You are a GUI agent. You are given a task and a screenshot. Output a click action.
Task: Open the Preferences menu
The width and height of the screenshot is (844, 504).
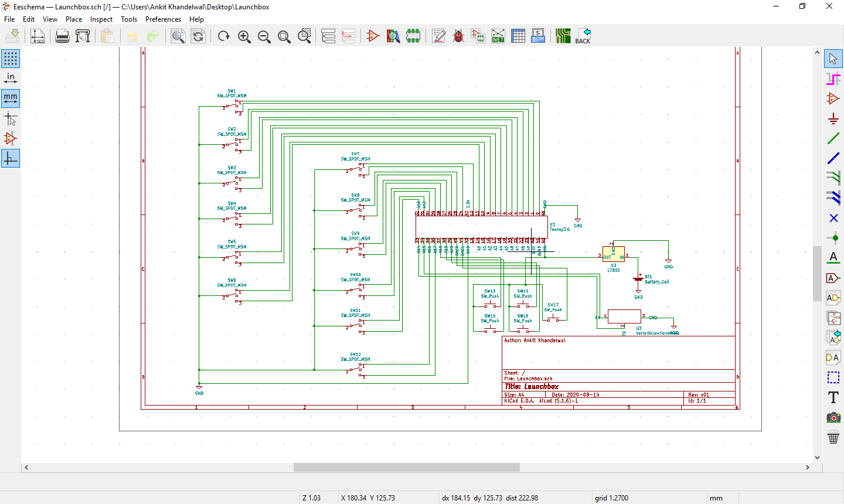[x=163, y=19]
